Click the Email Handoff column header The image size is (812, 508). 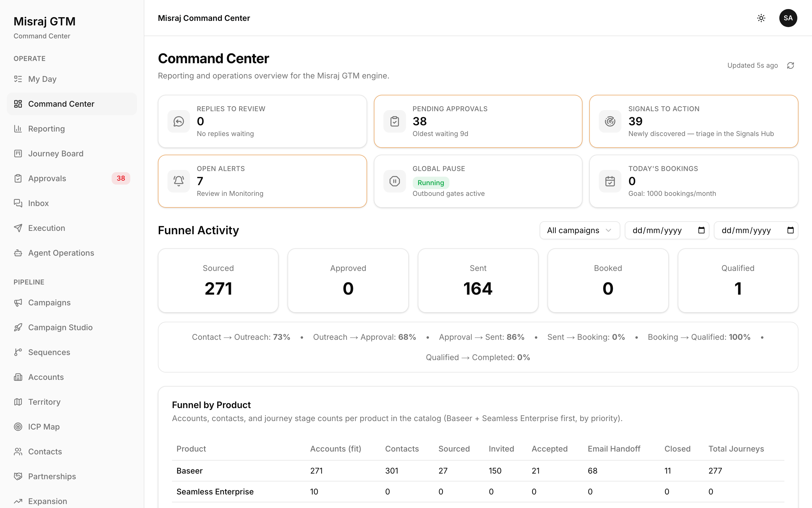pos(614,449)
